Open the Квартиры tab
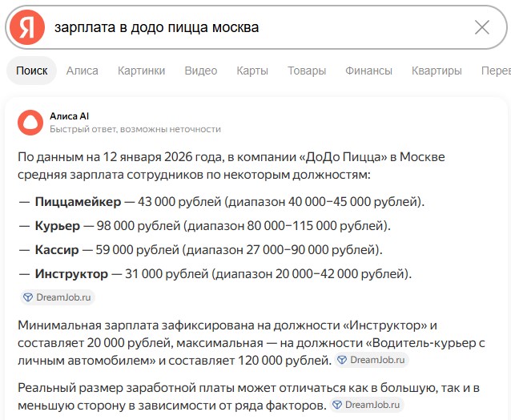The width and height of the screenshot is (511, 420). (x=437, y=71)
